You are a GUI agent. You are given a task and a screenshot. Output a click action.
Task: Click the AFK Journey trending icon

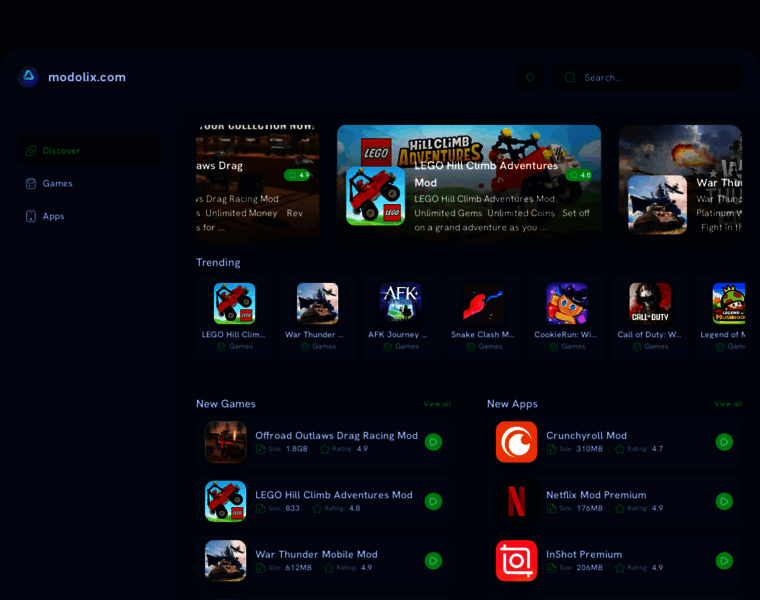click(x=401, y=303)
